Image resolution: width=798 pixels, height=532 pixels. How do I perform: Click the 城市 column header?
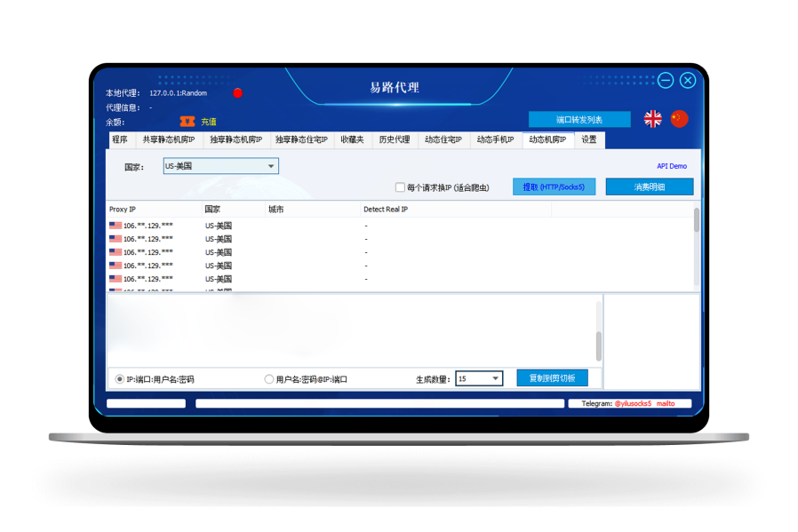pyautogui.click(x=313, y=209)
